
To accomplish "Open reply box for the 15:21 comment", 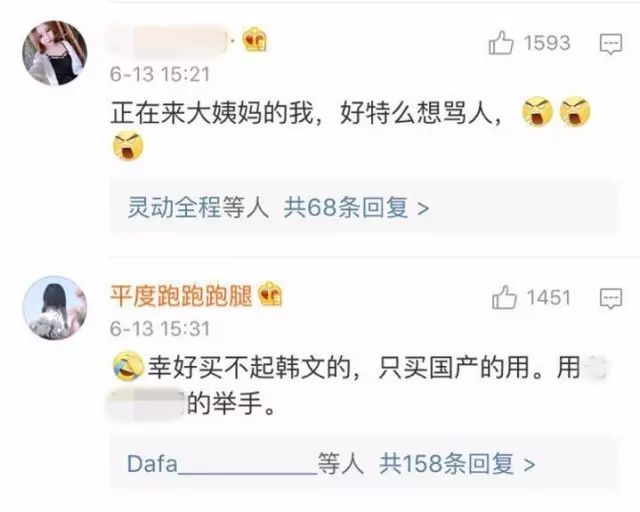I will click(x=611, y=44).
